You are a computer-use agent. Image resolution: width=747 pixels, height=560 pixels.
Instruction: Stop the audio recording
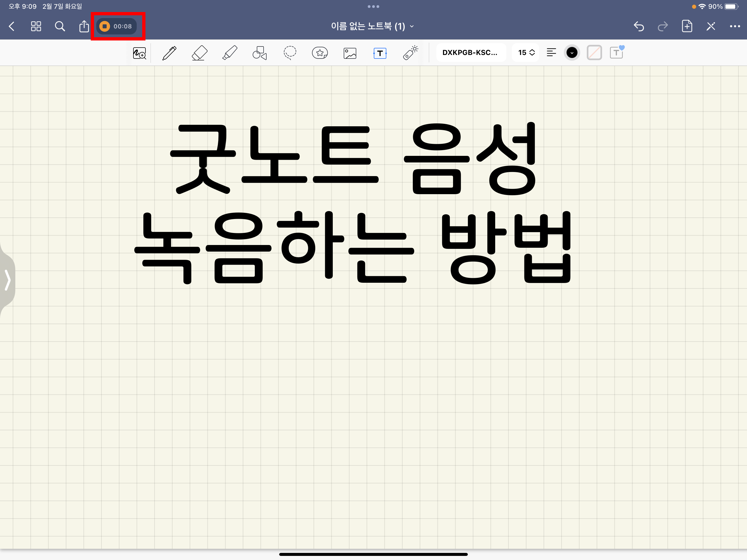point(105,26)
